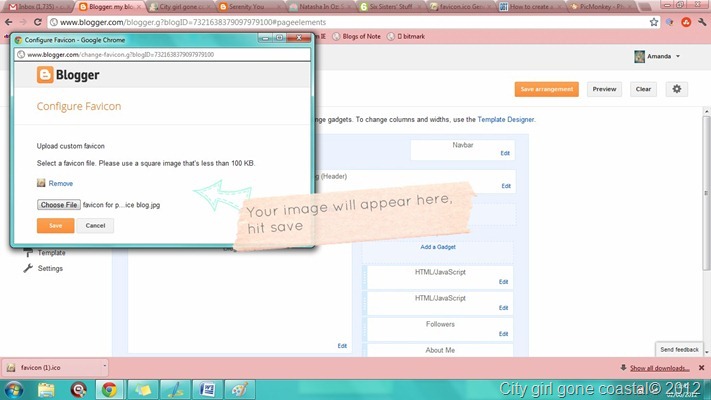Click Add a Gadget link
This screenshot has height=400, width=711.
coord(438,247)
